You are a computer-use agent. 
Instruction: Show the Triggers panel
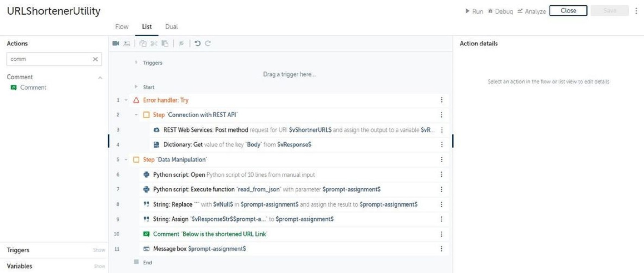[x=99, y=250]
